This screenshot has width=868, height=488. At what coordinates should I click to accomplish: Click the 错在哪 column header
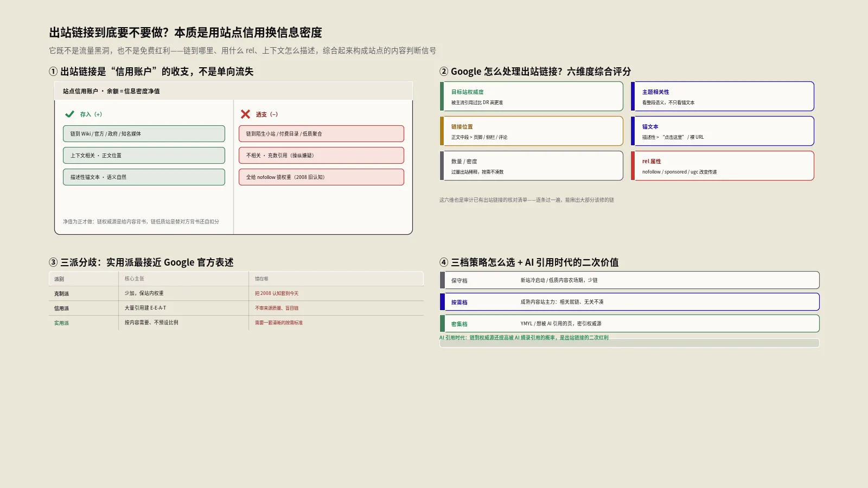click(x=261, y=279)
